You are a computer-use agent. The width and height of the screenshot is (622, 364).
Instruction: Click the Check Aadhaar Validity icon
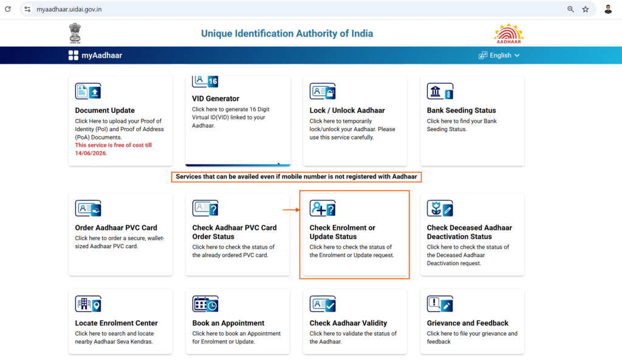(323, 304)
